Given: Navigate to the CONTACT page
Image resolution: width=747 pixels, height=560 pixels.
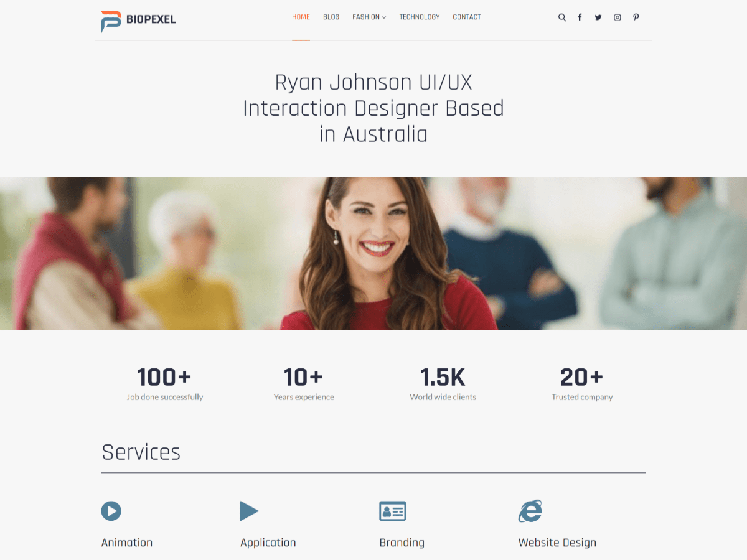Looking at the screenshot, I should (x=466, y=17).
